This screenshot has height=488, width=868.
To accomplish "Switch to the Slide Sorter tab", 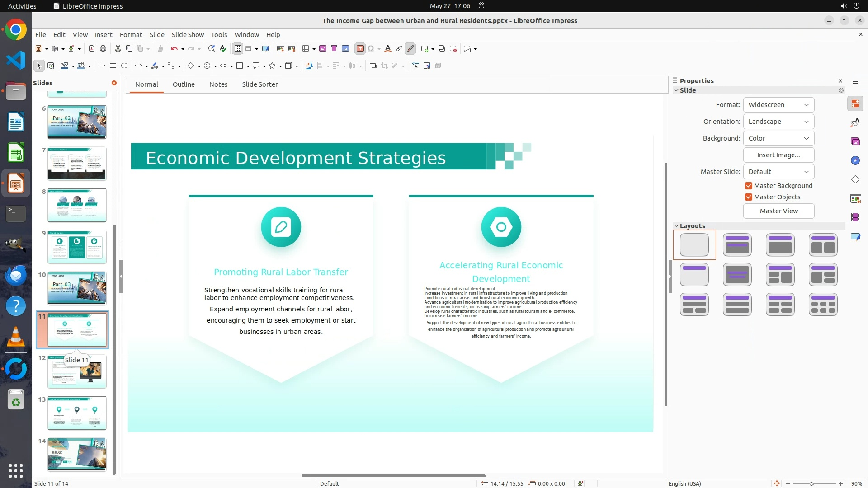I will tap(259, 84).
